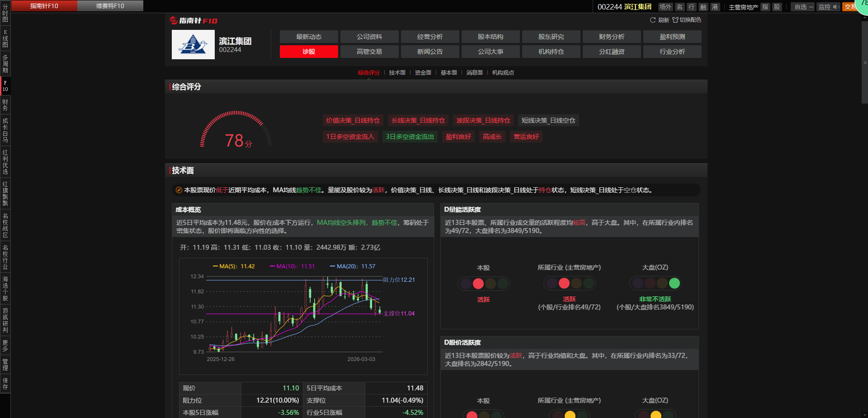Click the 刷新 refresh icon
The image size is (868, 418).
click(x=652, y=20)
